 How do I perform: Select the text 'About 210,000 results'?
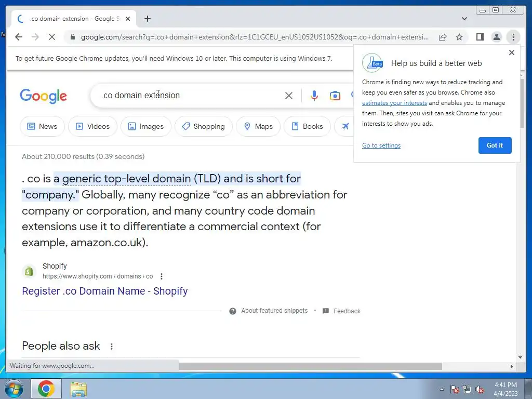58,157
